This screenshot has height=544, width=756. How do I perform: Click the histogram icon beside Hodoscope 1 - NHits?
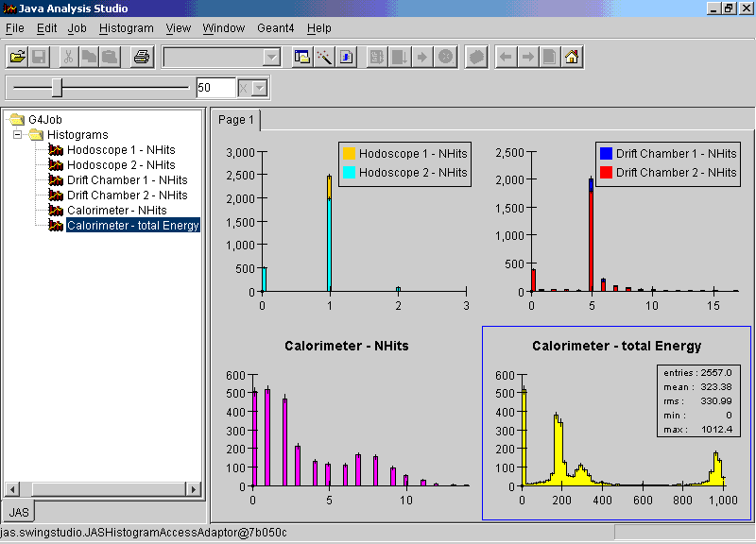click(x=56, y=150)
